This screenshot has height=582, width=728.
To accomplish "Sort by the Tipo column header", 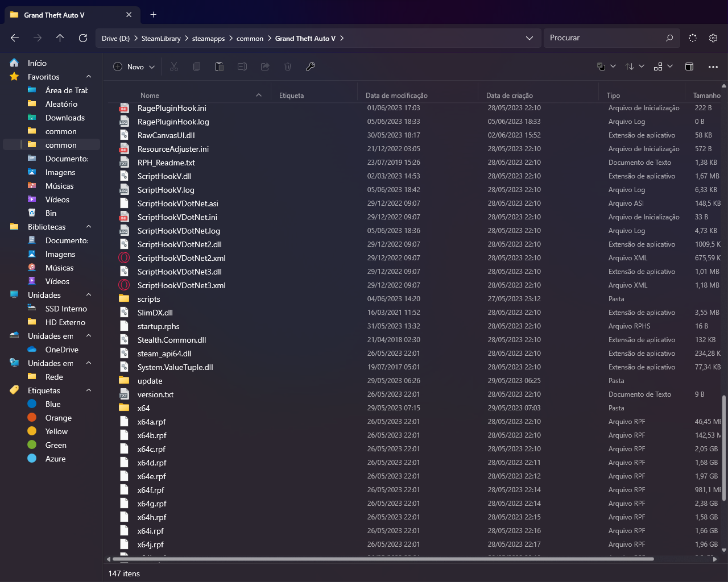I will [x=613, y=95].
